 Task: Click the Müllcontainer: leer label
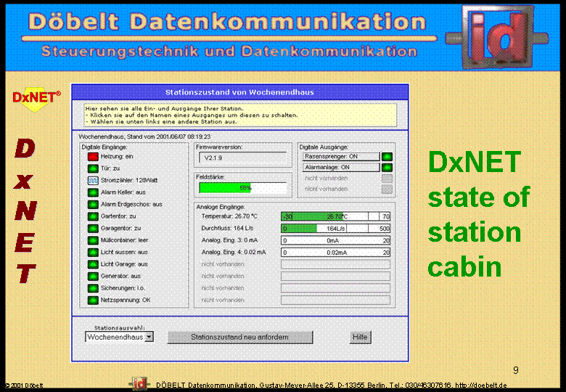(x=125, y=240)
